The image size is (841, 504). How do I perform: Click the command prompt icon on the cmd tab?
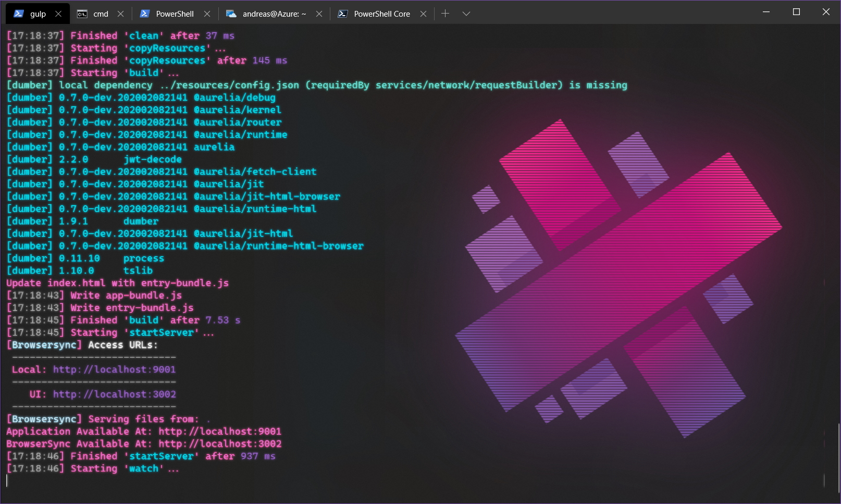tap(82, 14)
